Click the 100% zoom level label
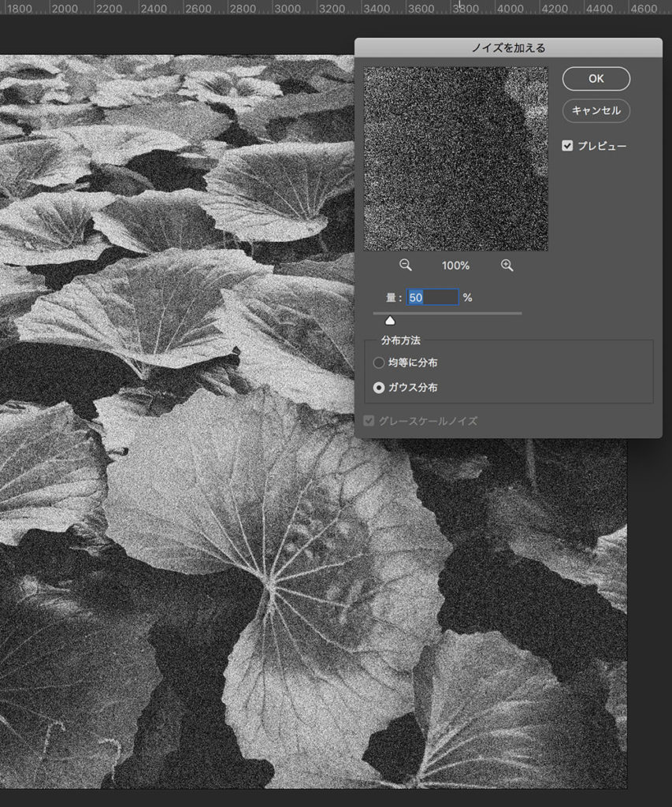The height and width of the screenshot is (807, 672). click(455, 266)
